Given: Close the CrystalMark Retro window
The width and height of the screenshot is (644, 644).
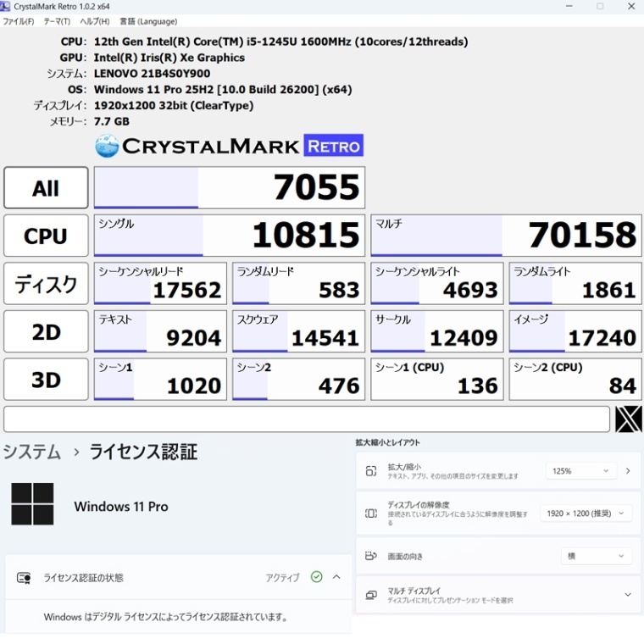Looking at the screenshot, I should (631, 6).
